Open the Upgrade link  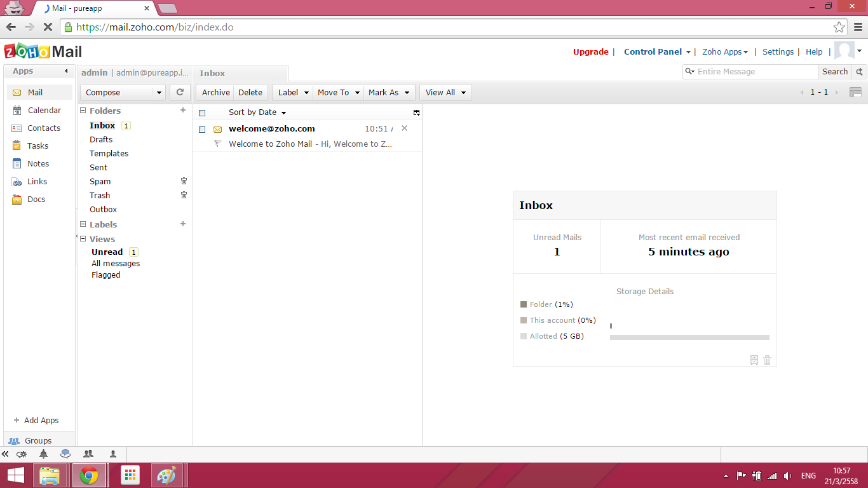[x=591, y=52]
